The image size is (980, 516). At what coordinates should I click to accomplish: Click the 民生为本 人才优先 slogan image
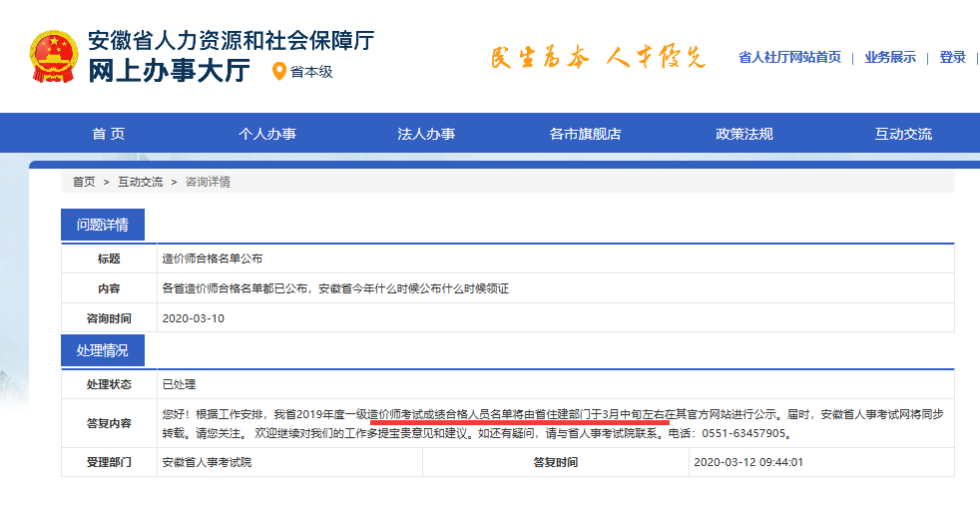597,57
